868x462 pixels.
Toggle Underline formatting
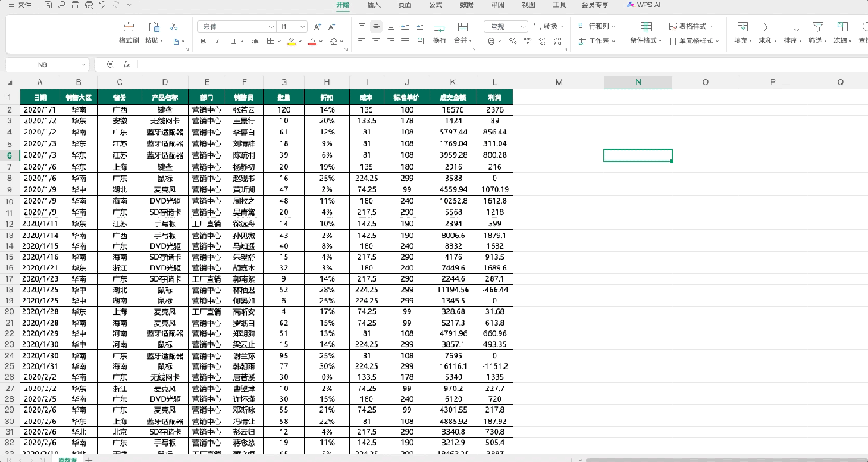point(233,41)
